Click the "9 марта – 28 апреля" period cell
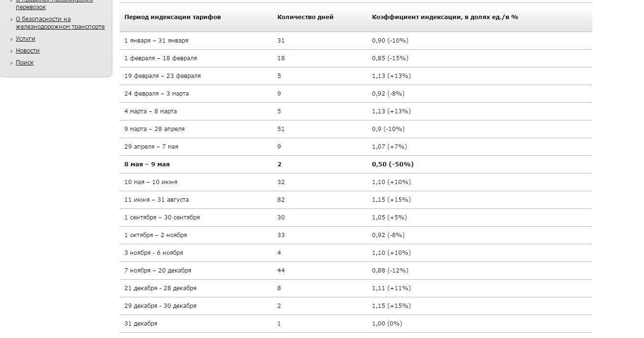 click(x=154, y=129)
